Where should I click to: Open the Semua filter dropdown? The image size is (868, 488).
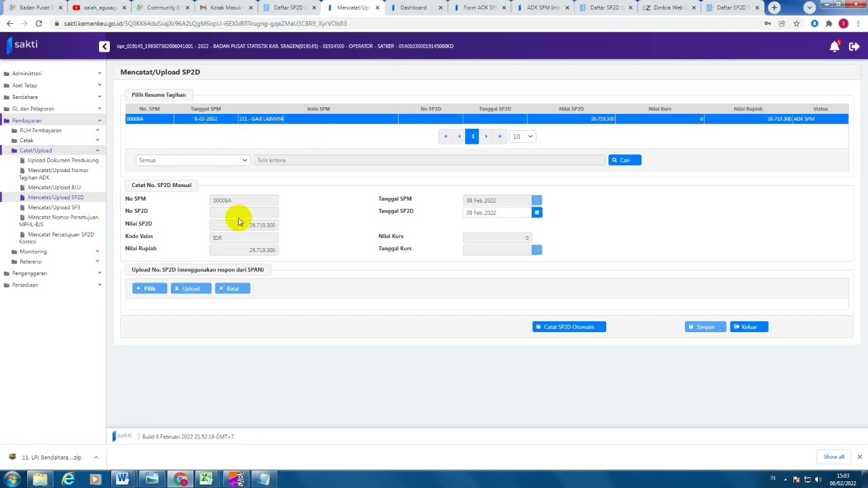pyautogui.click(x=193, y=161)
